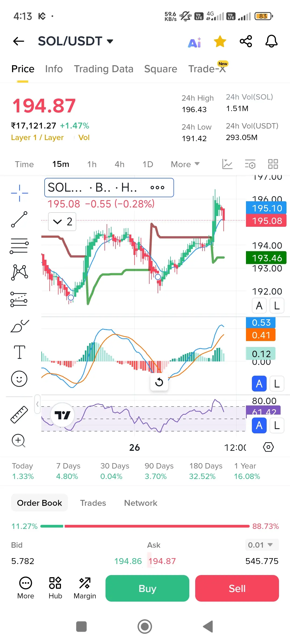Viewport: 290px width, 644px height.
Task: Go back using the left arrow
Action: (x=19, y=41)
